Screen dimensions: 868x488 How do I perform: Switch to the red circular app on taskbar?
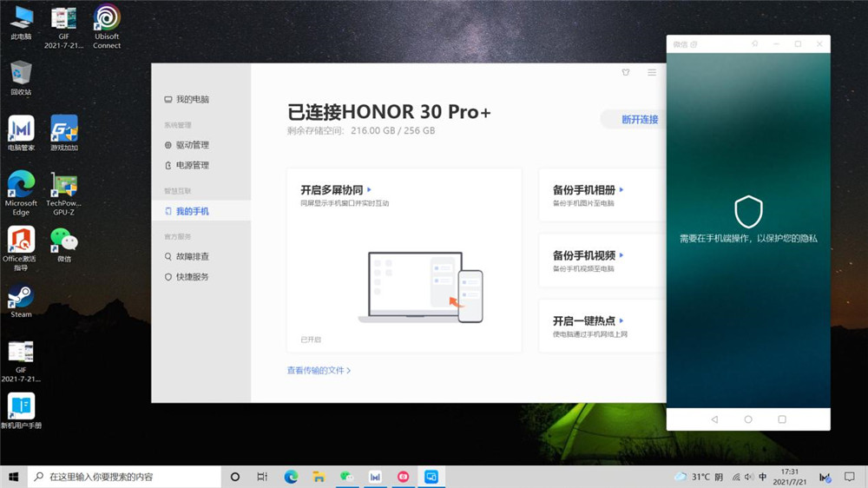coord(403,477)
